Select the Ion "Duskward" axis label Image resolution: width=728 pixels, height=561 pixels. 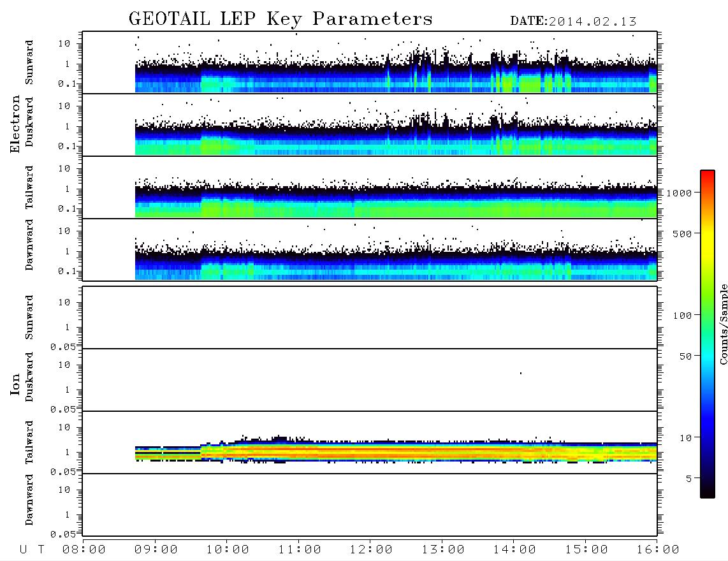pos(29,377)
